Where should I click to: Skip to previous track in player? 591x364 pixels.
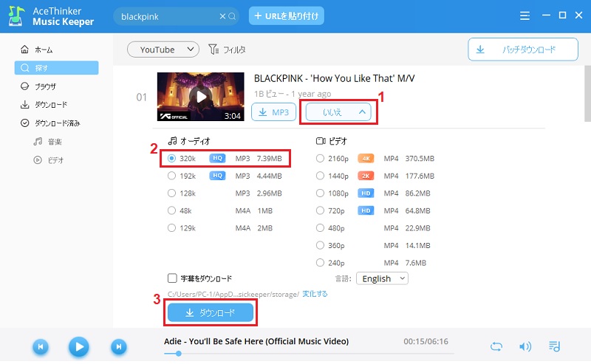click(x=41, y=346)
